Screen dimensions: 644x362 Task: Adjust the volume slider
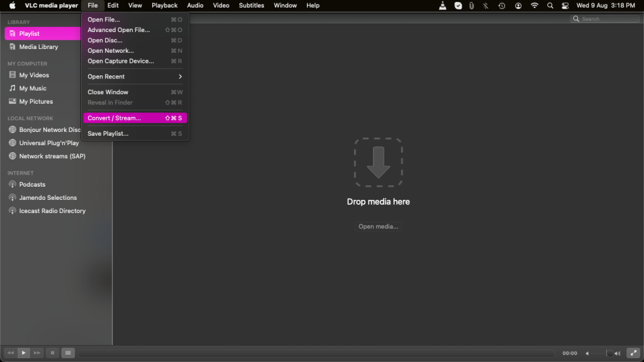(602, 353)
